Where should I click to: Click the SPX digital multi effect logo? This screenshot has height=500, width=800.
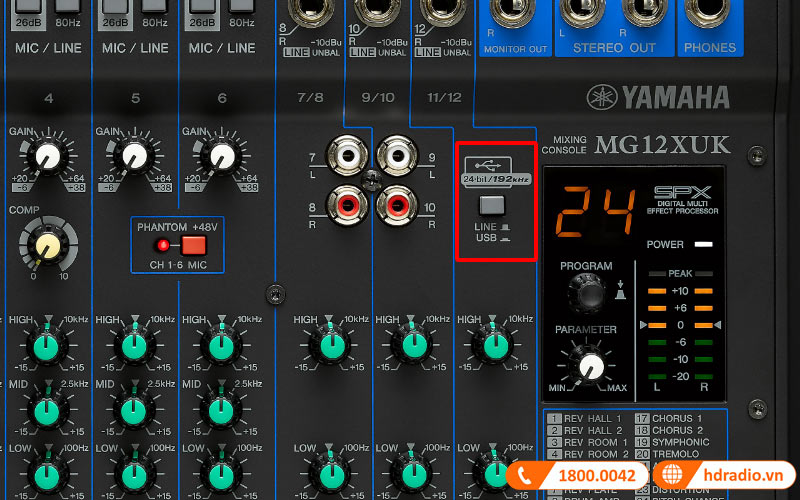coord(682,199)
